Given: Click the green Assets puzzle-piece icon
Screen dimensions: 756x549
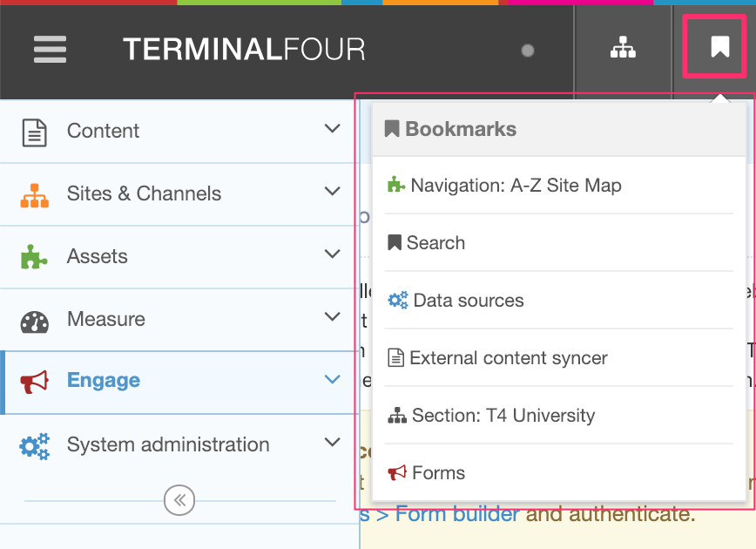Looking at the screenshot, I should (x=32, y=254).
